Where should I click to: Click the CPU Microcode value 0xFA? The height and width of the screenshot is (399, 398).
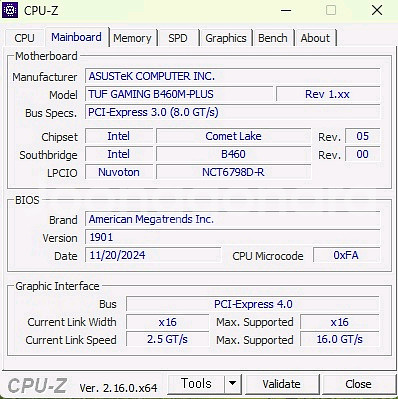click(x=346, y=255)
